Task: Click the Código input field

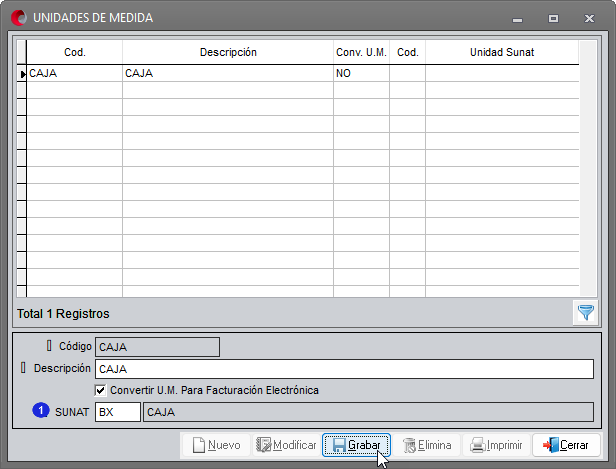Action: pyautogui.click(x=157, y=347)
